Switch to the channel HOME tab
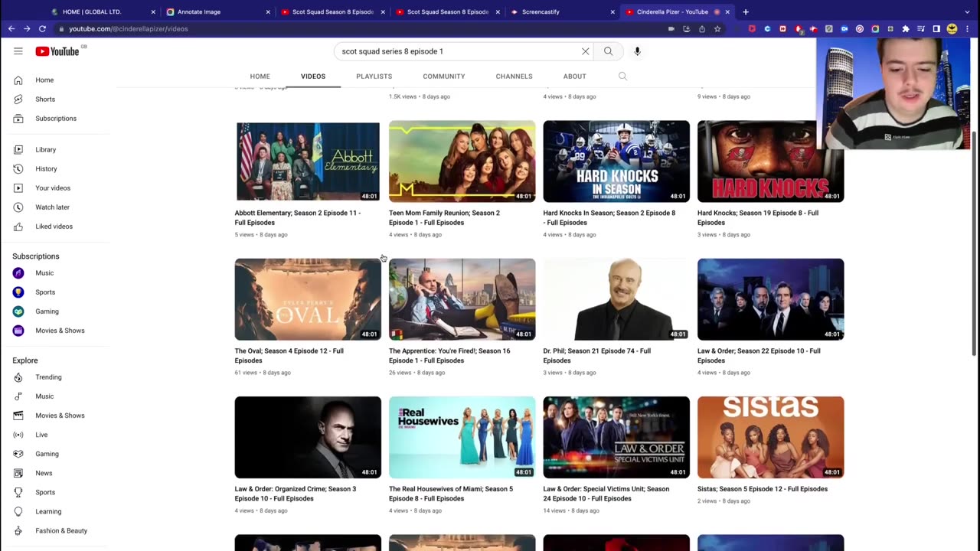The height and width of the screenshot is (551, 980). [x=260, y=77]
